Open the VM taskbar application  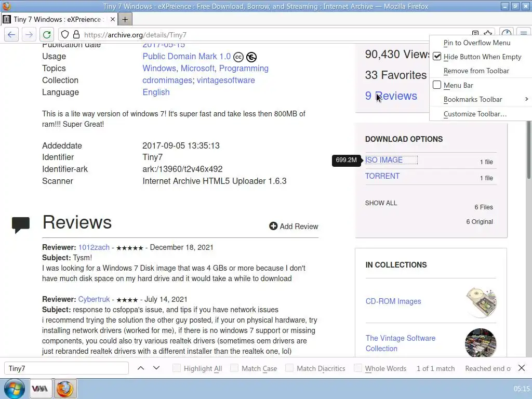[x=40, y=389]
